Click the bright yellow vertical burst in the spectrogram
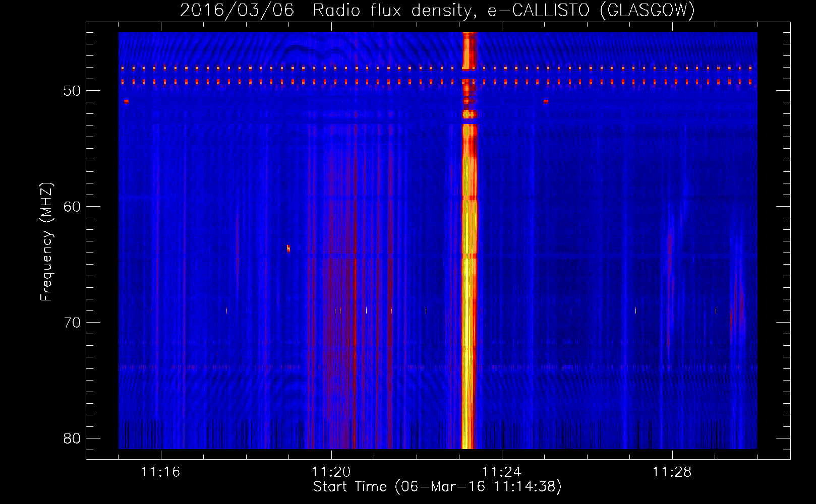Screen dimensions: 816x504 tap(469, 241)
